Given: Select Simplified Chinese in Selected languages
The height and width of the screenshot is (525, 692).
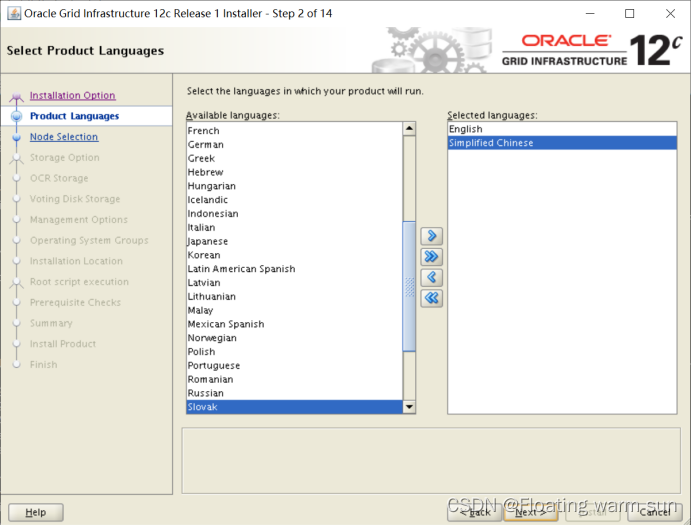Looking at the screenshot, I should coord(562,143).
